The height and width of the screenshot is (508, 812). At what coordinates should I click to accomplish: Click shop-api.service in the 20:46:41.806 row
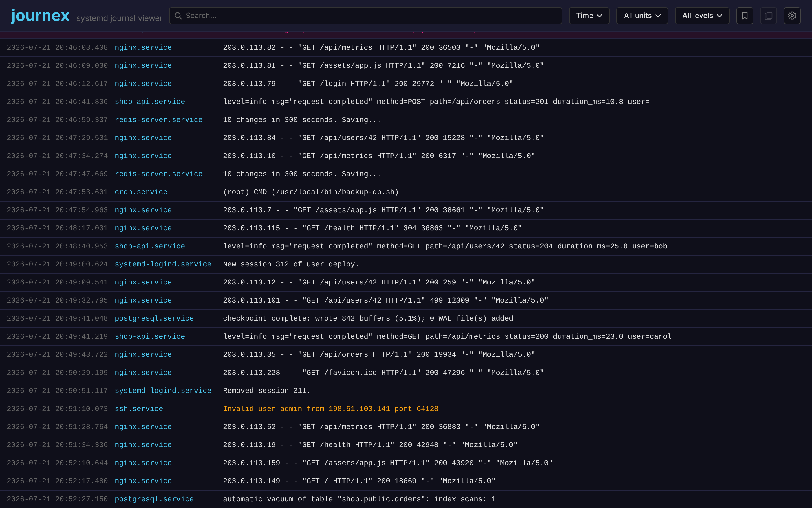point(150,102)
